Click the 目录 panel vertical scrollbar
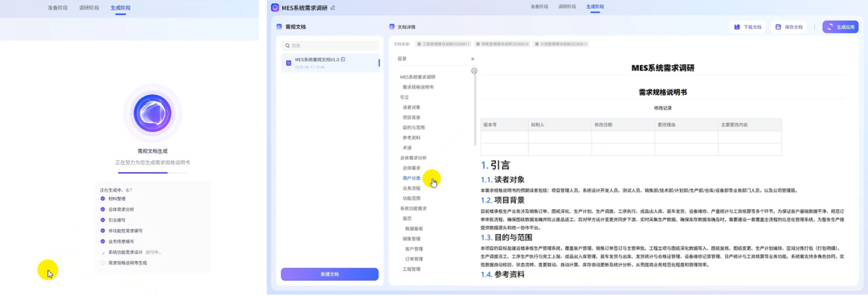 click(474, 109)
